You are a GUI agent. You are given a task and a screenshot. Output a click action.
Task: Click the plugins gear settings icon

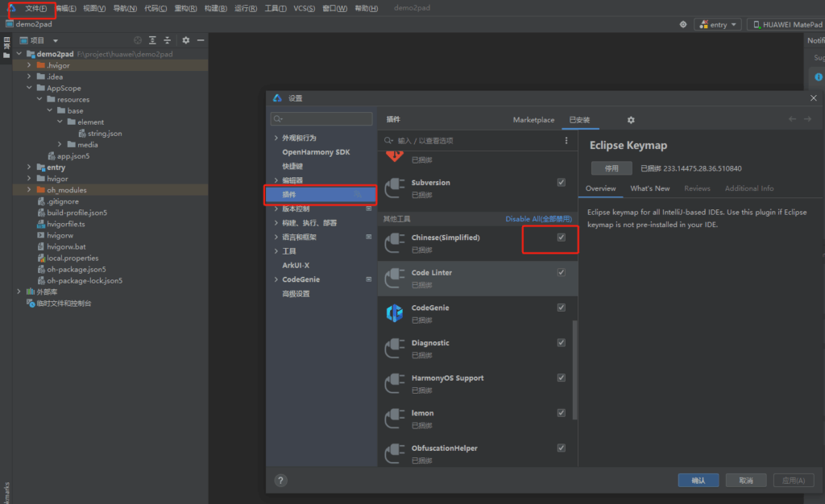click(631, 120)
